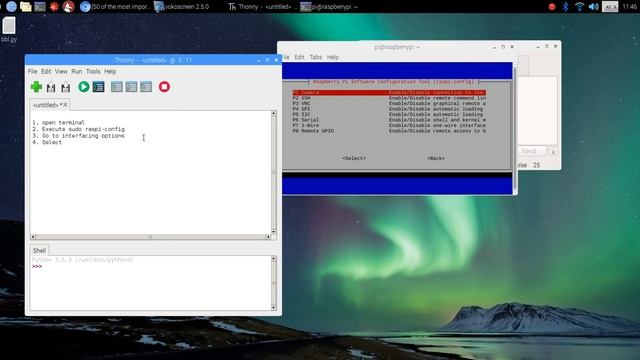Open the Edit menu in terminal window

click(300, 57)
